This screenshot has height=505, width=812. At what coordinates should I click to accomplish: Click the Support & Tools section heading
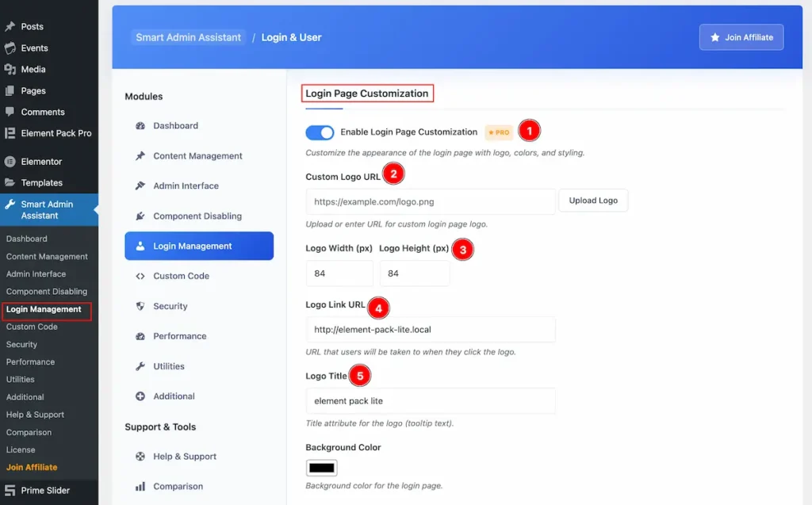[x=160, y=427]
